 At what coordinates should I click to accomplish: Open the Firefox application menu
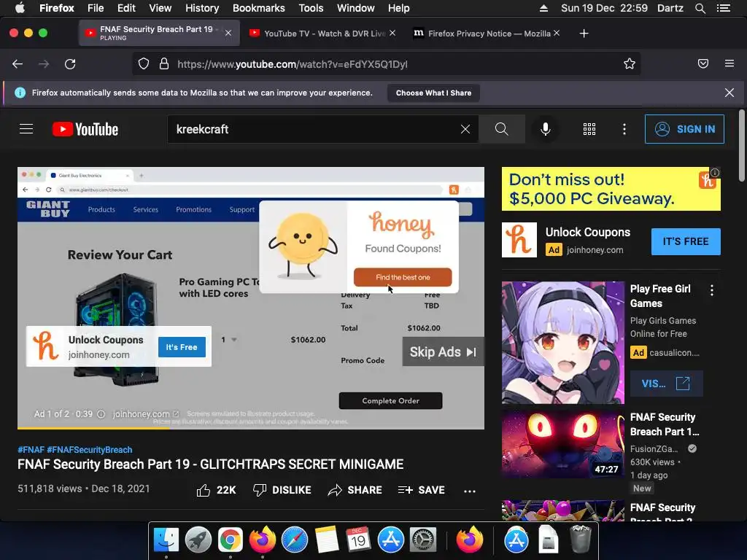[729, 63]
